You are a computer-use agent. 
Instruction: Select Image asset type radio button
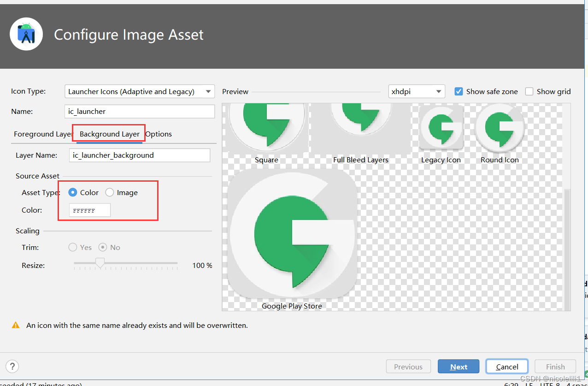pos(110,192)
